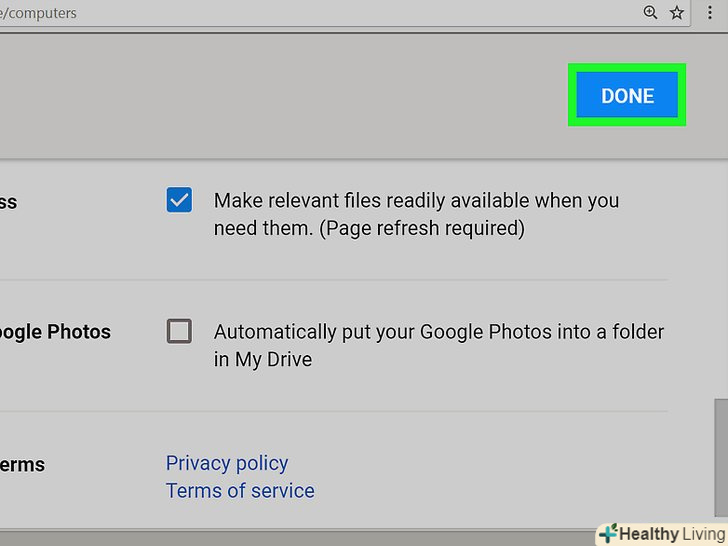Click the Healthy Living green cross logo
Viewport: 728px width, 546px height.
click(606, 534)
